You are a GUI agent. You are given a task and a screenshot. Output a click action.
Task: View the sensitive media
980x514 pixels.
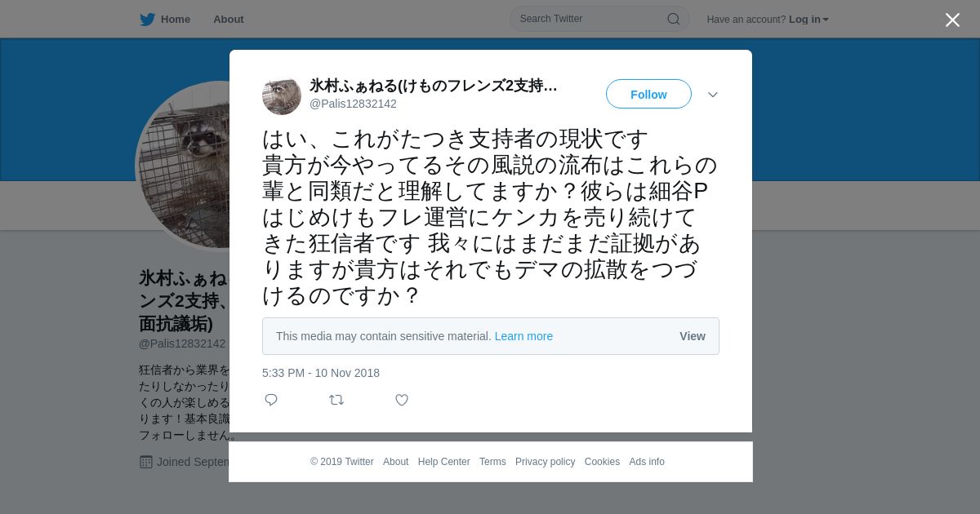point(693,336)
